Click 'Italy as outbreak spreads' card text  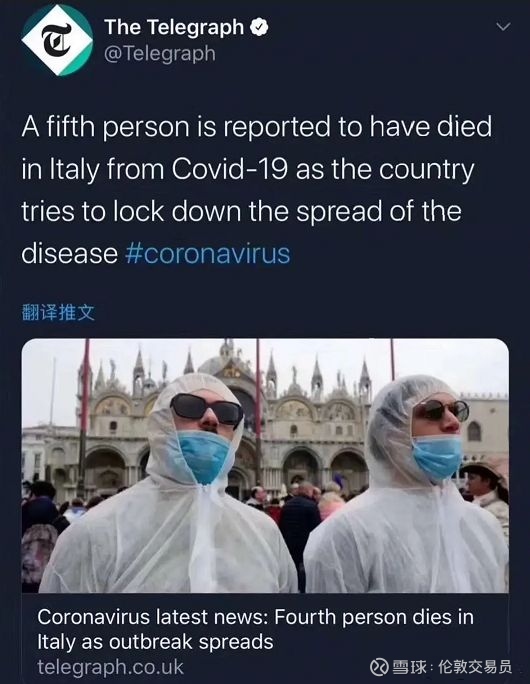(x=155, y=642)
